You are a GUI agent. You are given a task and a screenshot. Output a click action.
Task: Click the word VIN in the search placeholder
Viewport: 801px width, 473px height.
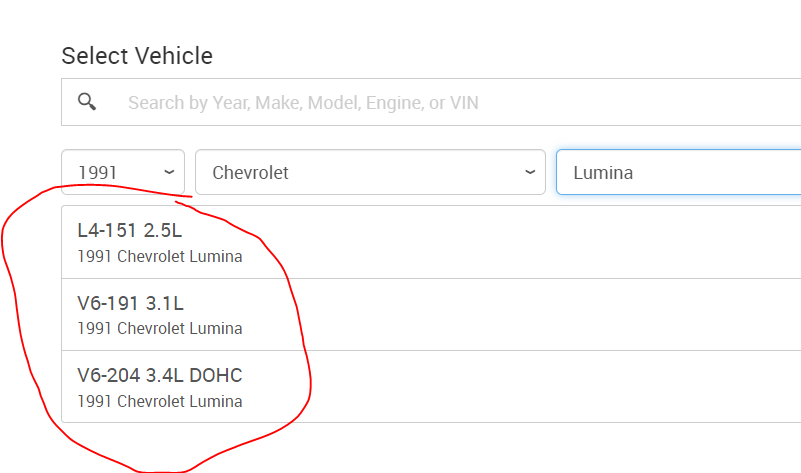tap(462, 103)
